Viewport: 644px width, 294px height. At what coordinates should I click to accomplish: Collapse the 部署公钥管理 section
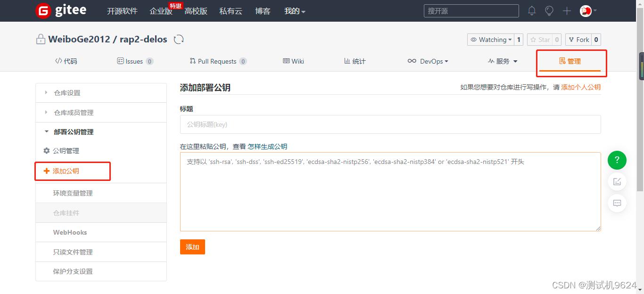click(101, 132)
